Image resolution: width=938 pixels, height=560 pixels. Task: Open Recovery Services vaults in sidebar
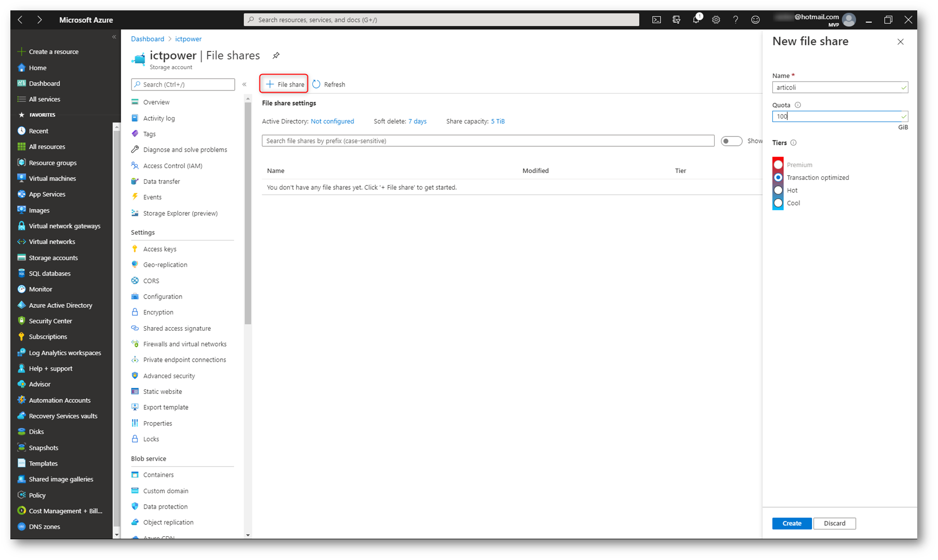(63, 416)
